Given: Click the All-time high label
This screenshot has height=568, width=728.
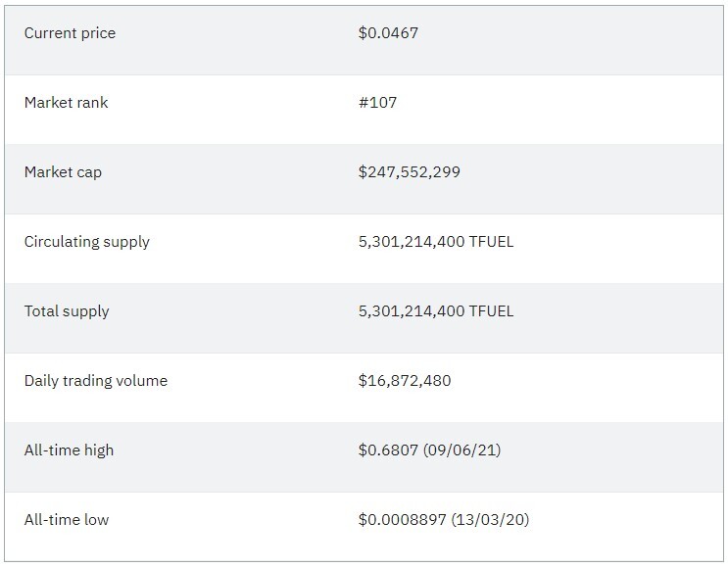Looking at the screenshot, I should (69, 450).
